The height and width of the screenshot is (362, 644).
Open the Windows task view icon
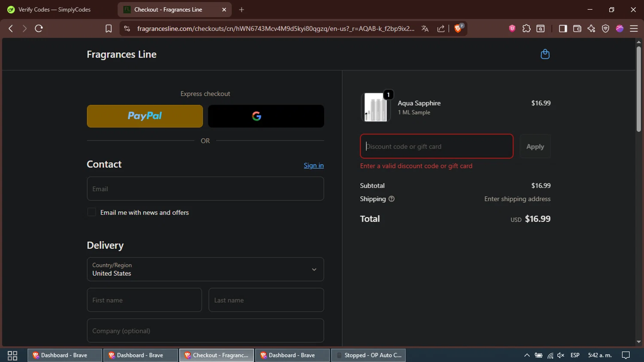12,355
